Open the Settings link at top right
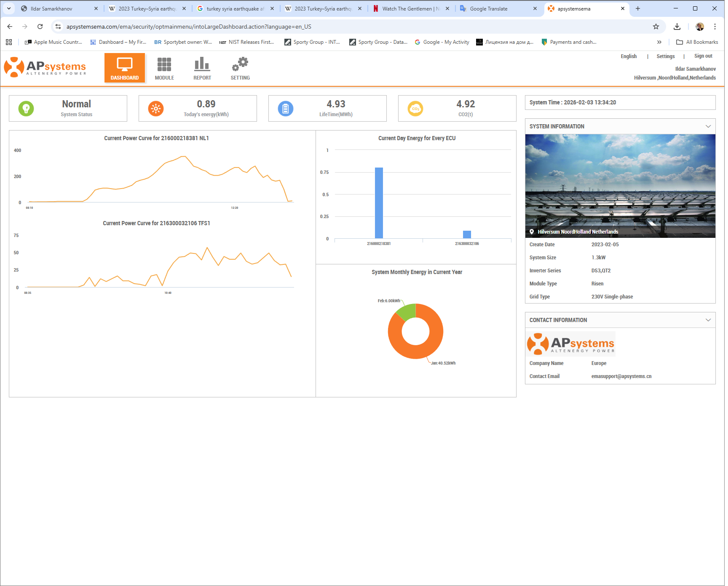Image resolution: width=728 pixels, height=586 pixels. pyautogui.click(x=665, y=56)
